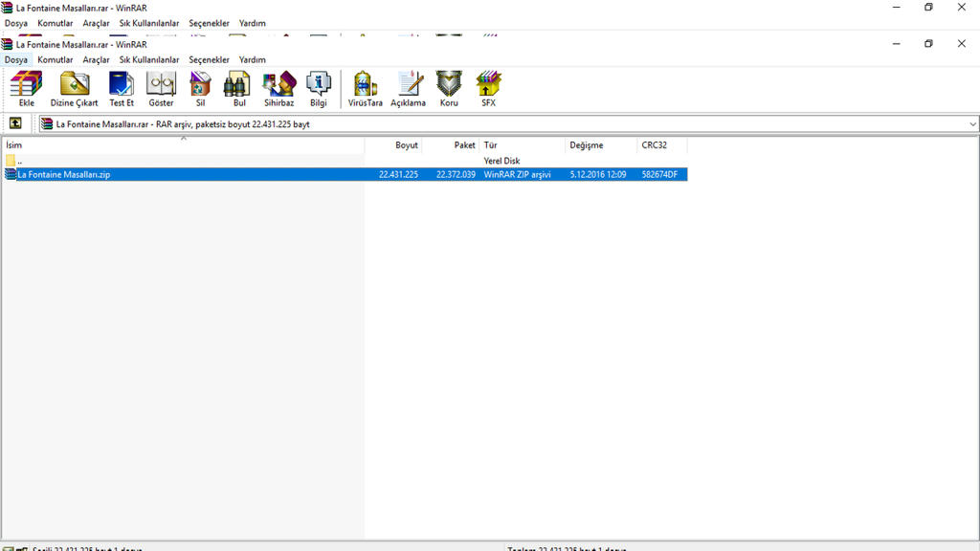Go up one folder level button
The width and height of the screenshot is (980, 551).
click(x=15, y=123)
